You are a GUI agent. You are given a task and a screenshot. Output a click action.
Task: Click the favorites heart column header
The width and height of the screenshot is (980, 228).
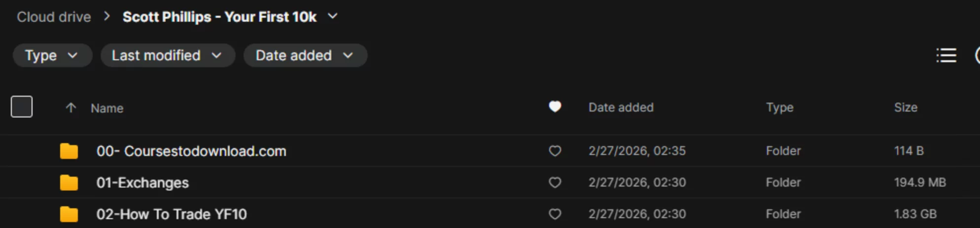pos(555,107)
